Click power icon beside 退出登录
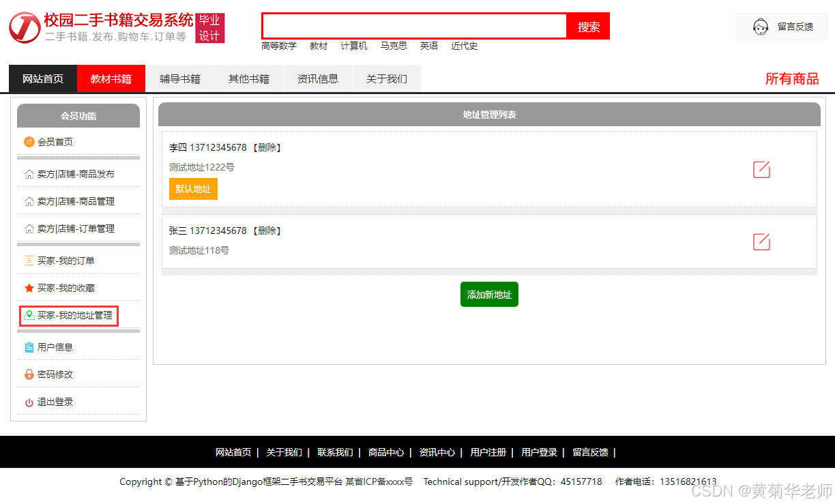 pyautogui.click(x=29, y=402)
